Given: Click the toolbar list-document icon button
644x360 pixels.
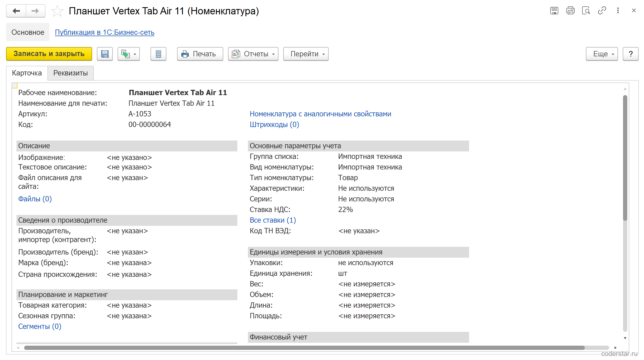Looking at the screenshot, I should tap(158, 54).
